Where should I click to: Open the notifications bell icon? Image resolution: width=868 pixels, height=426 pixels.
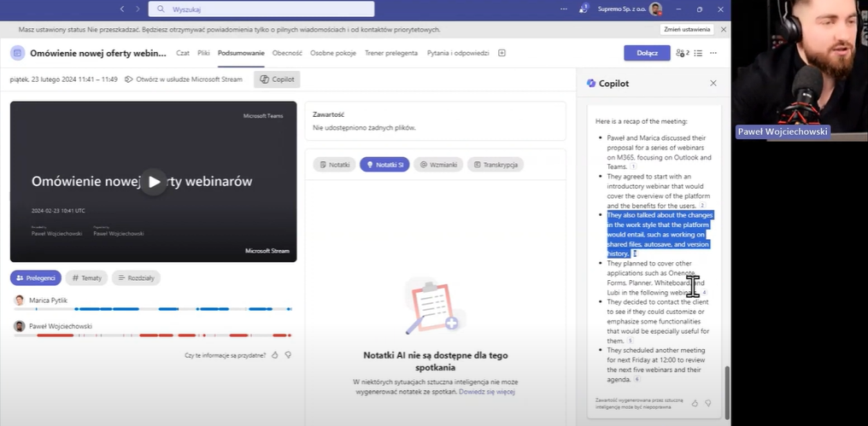tap(583, 9)
